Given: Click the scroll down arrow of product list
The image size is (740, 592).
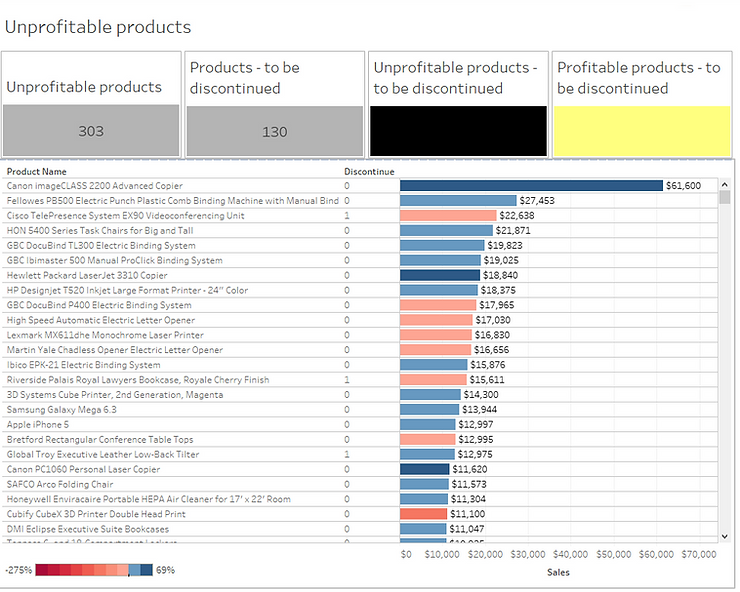Looking at the screenshot, I should pyautogui.click(x=724, y=536).
